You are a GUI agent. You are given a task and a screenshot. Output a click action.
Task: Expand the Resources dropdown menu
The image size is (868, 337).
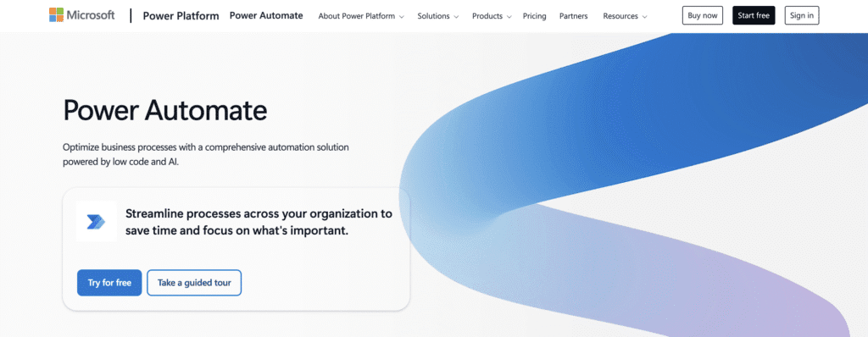625,16
